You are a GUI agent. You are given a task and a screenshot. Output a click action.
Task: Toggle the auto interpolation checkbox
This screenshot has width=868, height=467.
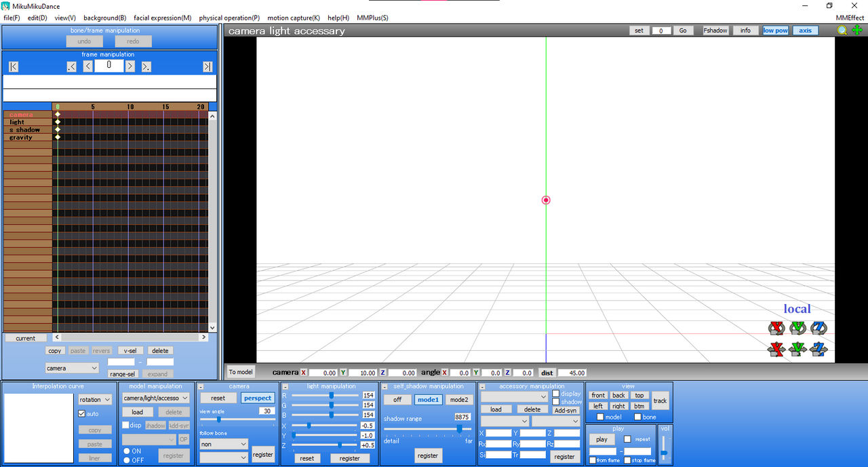[82, 413]
